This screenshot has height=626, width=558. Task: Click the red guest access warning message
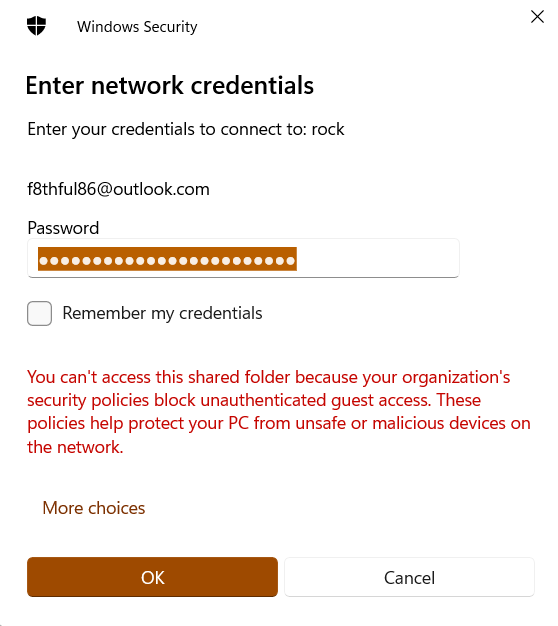point(279,412)
